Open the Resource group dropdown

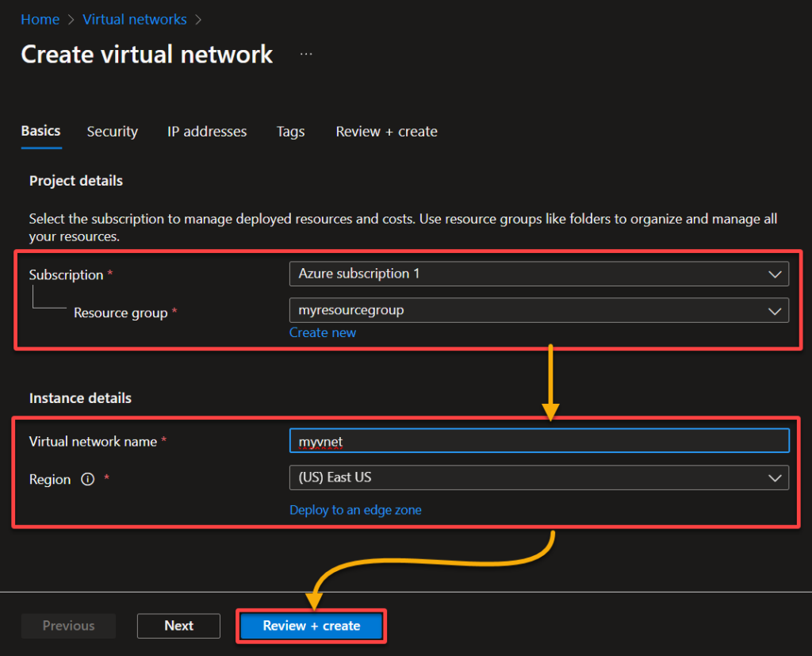point(539,310)
